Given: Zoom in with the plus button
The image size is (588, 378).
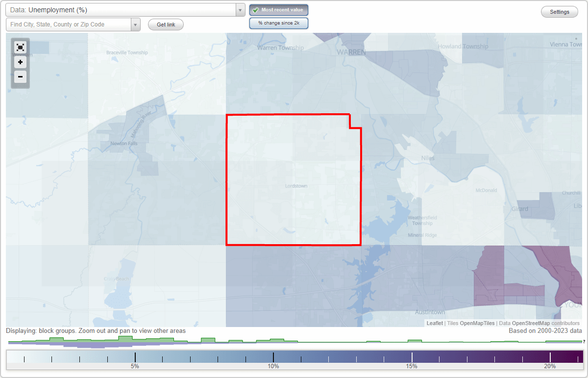Looking at the screenshot, I should tap(20, 62).
